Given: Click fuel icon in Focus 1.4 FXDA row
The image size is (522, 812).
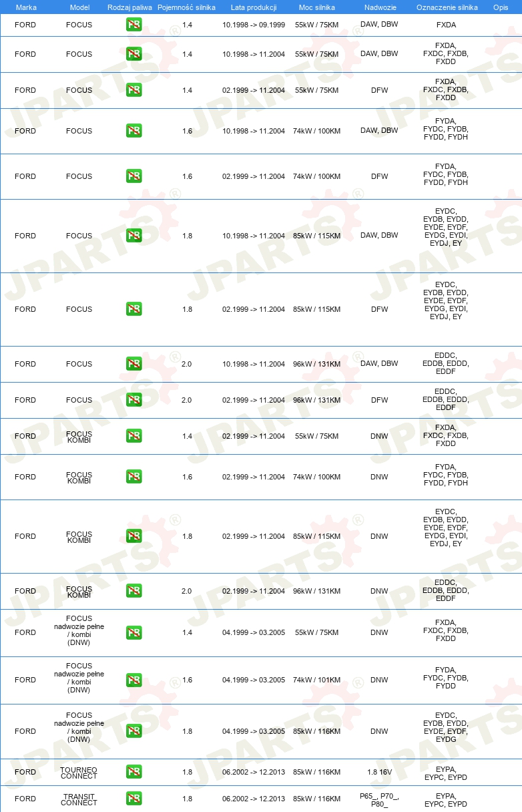Looking at the screenshot, I should (134, 25).
